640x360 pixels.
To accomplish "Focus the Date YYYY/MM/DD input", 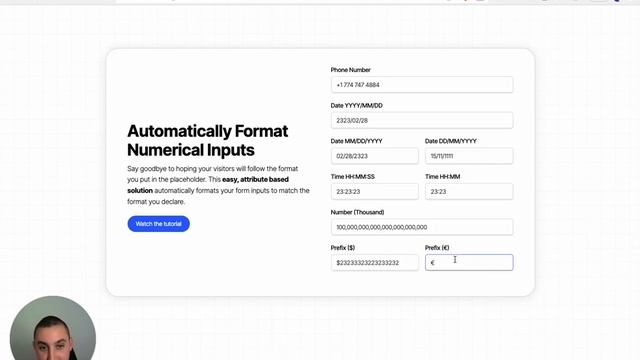I will (422, 120).
